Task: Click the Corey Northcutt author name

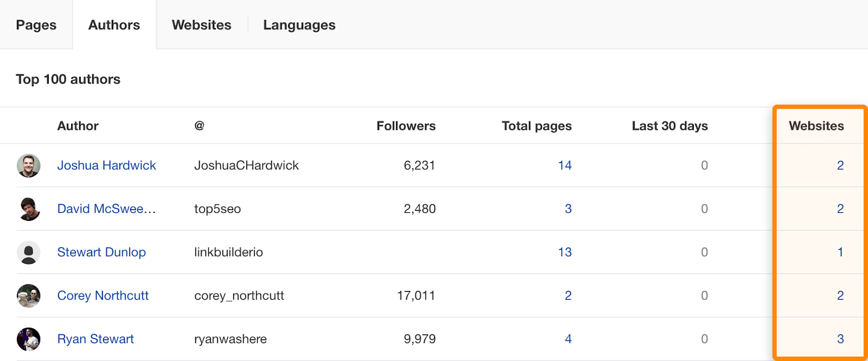Action: click(x=103, y=296)
